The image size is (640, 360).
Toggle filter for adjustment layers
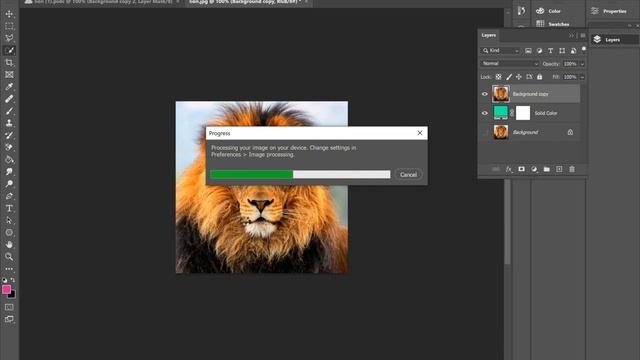(539, 51)
